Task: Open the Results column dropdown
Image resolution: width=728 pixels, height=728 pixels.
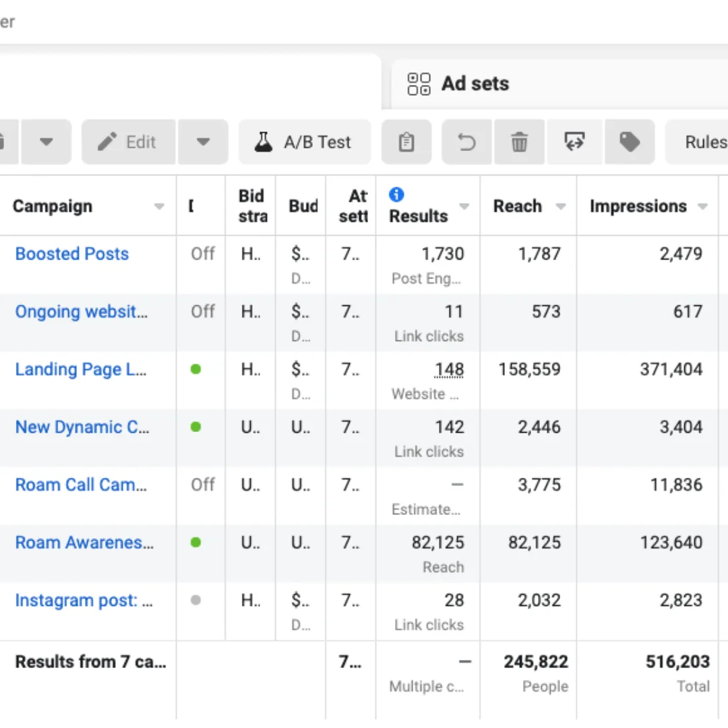Action: (464, 208)
